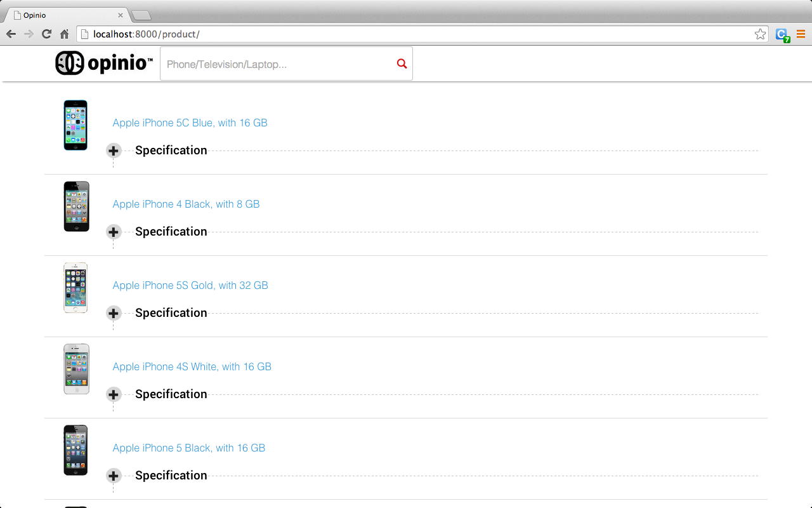The height and width of the screenshot is (508, 812).
Task: Go back using the browser back arrow
Action: tap(11, 34)
